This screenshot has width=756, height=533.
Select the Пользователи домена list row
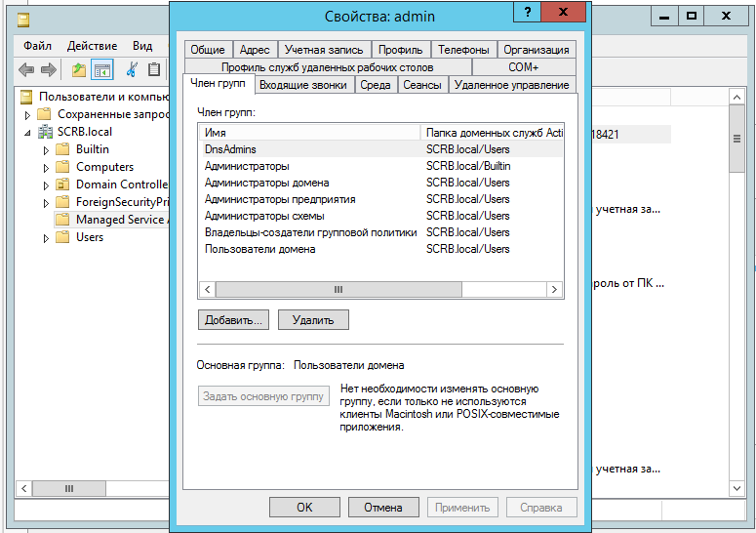380,249
